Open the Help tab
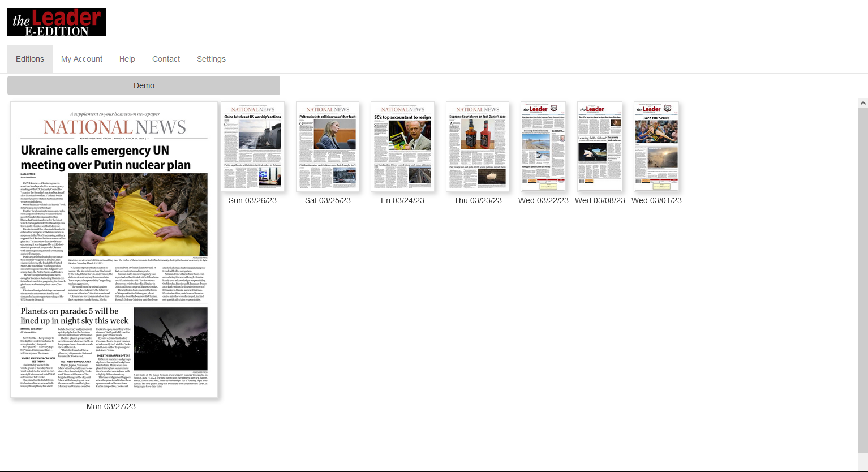 coord(127,59)
